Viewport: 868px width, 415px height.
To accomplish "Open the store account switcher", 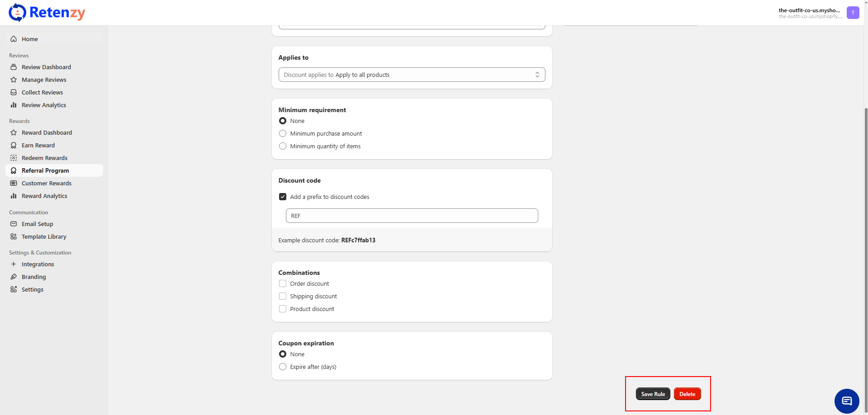I will 809,13.
